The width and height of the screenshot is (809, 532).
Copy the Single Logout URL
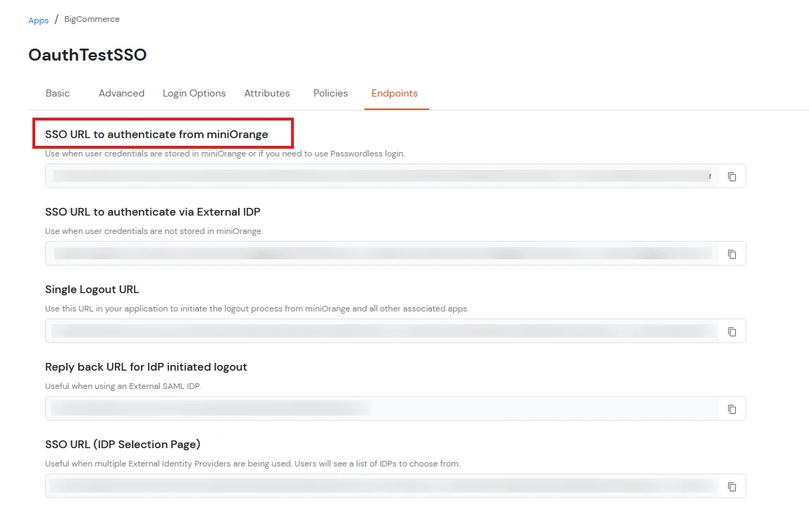point(731,331)
